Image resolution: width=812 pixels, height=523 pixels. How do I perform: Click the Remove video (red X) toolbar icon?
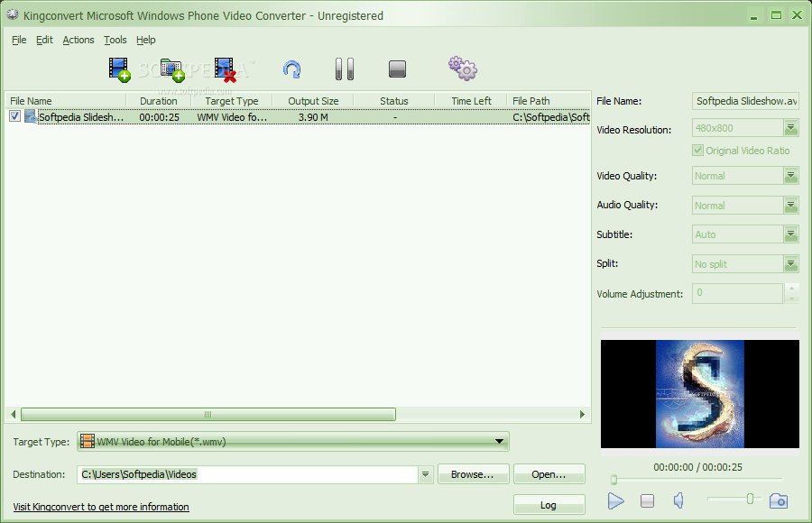tap(226, 69)
